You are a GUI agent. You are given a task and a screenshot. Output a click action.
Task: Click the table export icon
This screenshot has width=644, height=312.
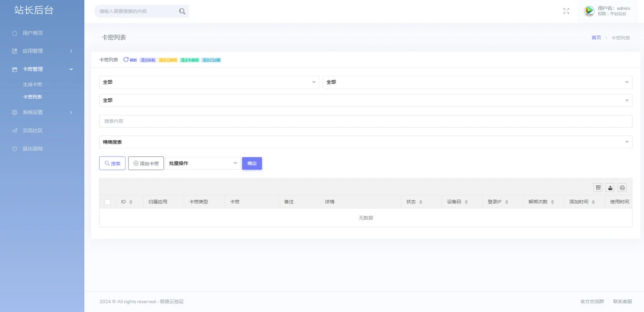610,187
